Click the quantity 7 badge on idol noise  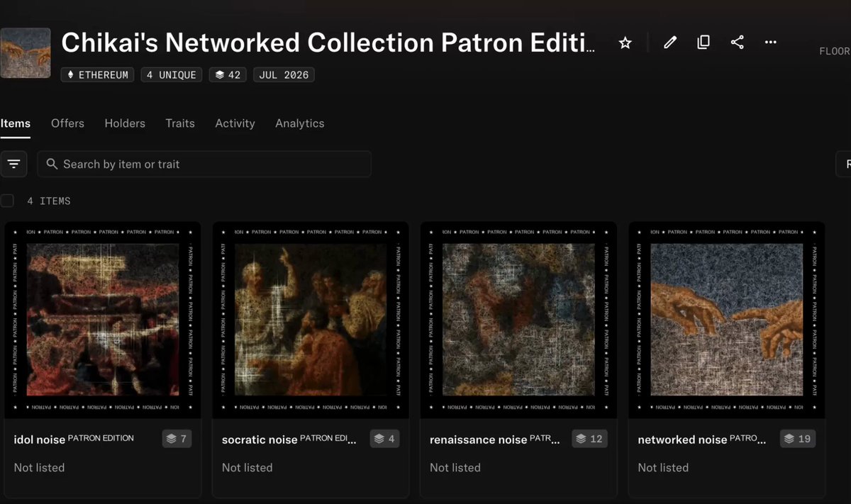[x=177, y=439]
